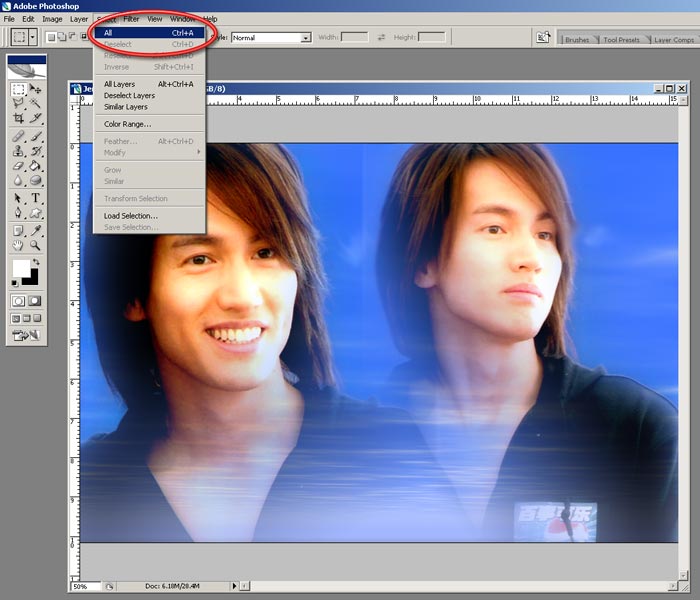Image resolution: width=700 pixels, height=600 pixels.
Task: Choose All from the Select menu
Action: click(150, 33)
